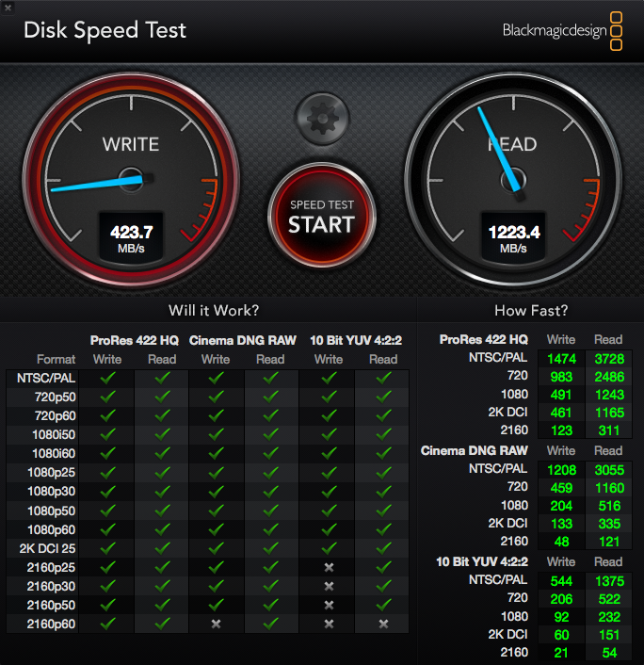Screen dimensions: 644x665
Task: Click Cinema DNG 720 write value 459
Action: [561, 488]
